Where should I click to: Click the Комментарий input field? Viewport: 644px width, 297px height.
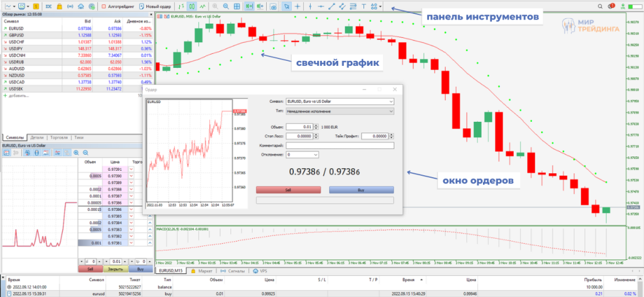point(340,145)
